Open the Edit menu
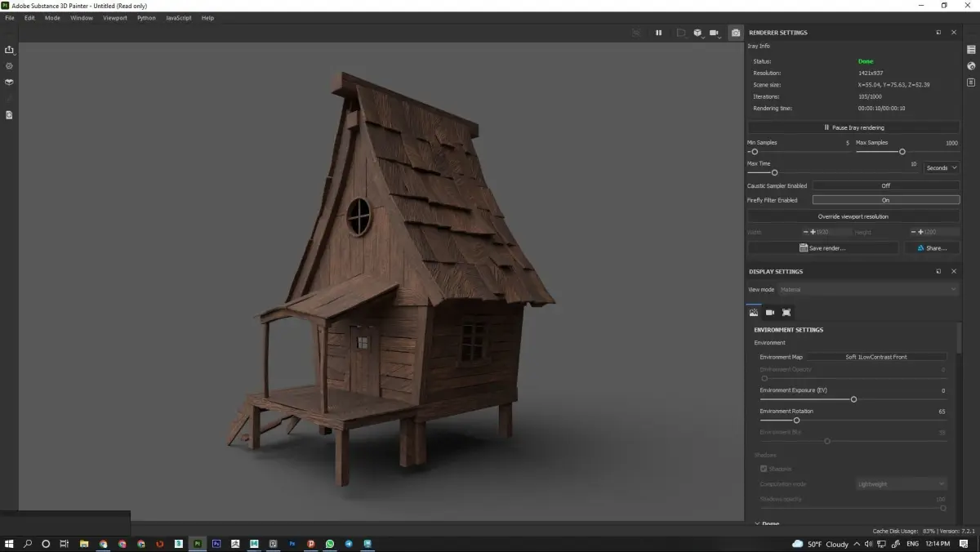The image size is (980, 552). coord(29,18)
